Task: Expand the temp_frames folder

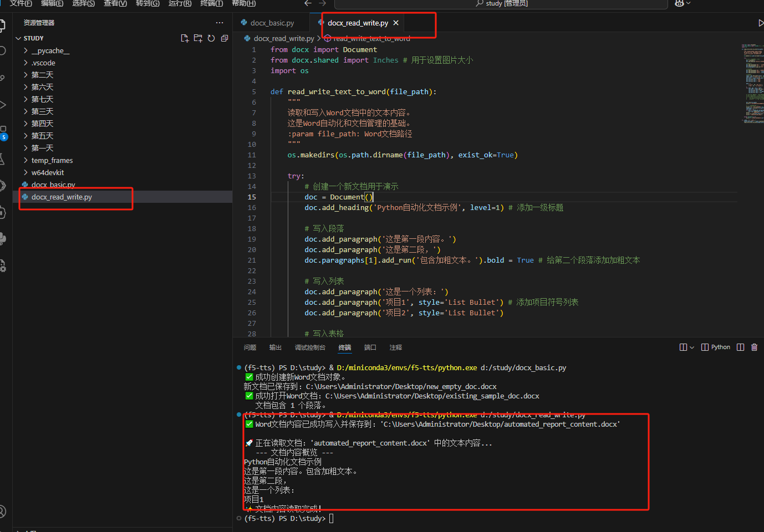Action: pos(123,160)
